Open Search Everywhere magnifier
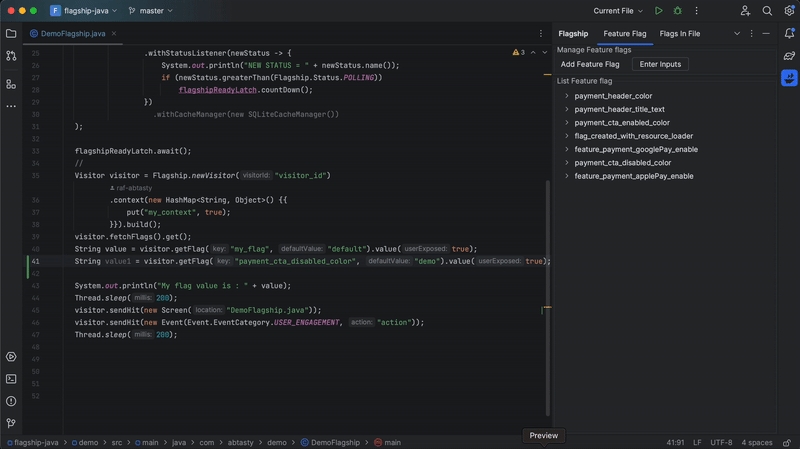Image resolution: width=800 pixels, height=449 pixels. [767, 11]
